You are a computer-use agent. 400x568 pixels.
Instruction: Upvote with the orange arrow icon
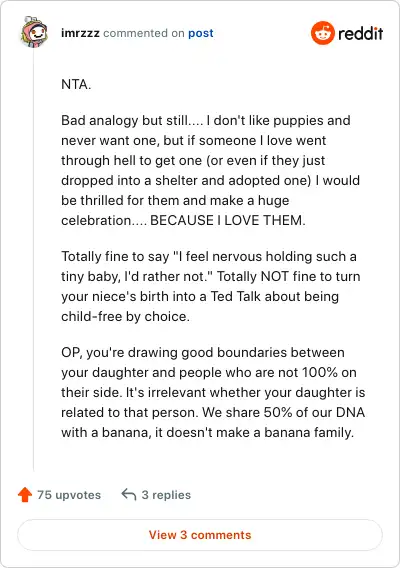pyautogui.click(x=25, y=494)
